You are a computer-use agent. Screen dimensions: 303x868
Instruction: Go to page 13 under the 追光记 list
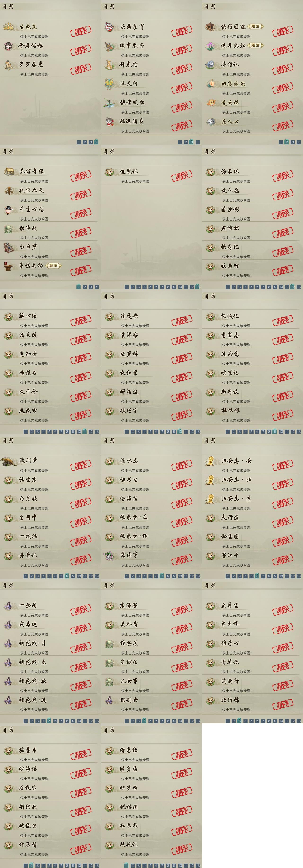198,287
